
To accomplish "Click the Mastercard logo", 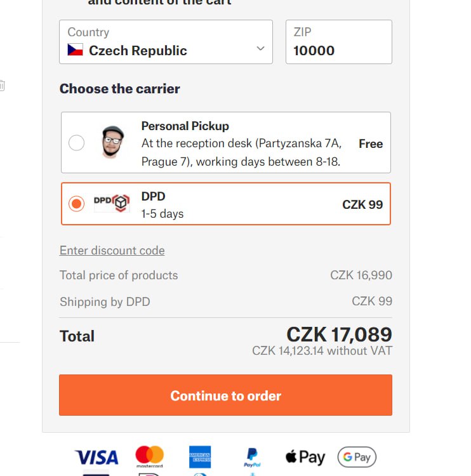I will pos(149,456).
